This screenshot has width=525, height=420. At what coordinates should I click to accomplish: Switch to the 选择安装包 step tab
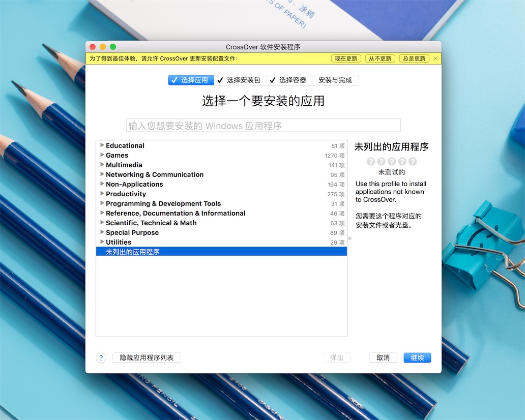pos(240,80)
